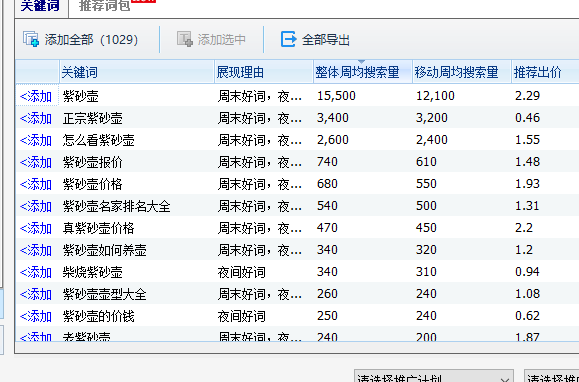Click the recommended bid 1.55
The height and width of the screenshot is (382, 579).
click(527, 140)
